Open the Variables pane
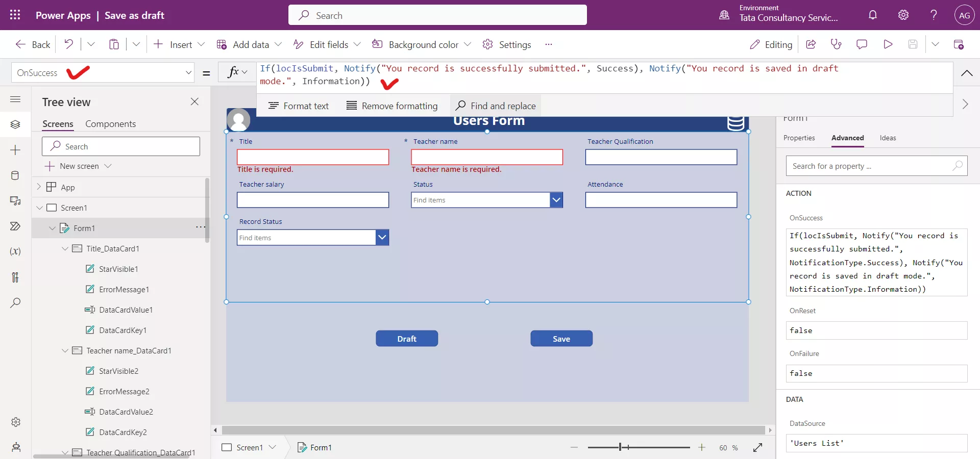The width and height of the screenshot is (980, 459). click(15, 252)
